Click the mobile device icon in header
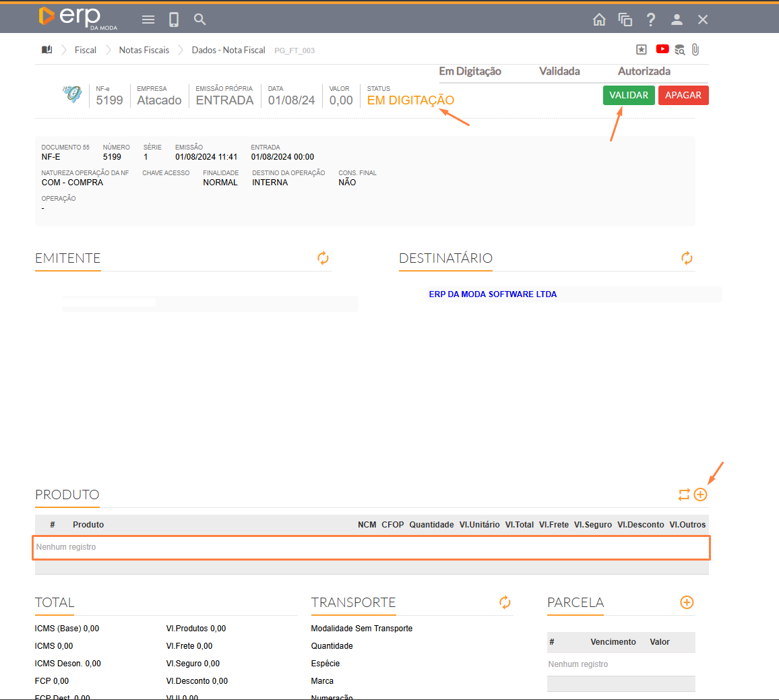Image resolution: width=779 pixels, height=700 pixels. pyautogui.click(x=174, y=20)
